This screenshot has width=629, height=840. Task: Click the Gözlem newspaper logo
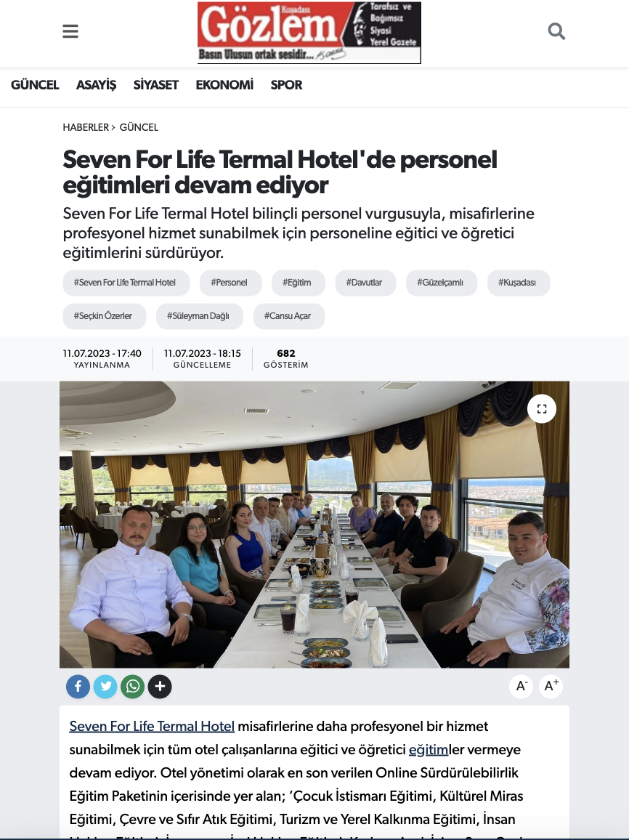(309, 33)
